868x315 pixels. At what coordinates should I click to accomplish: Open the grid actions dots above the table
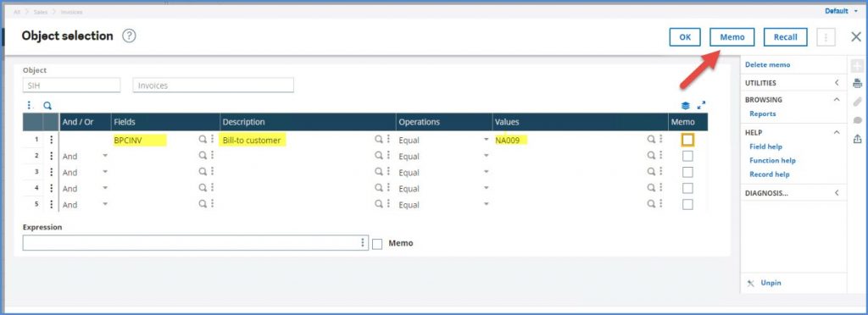[x=30, y=106]
